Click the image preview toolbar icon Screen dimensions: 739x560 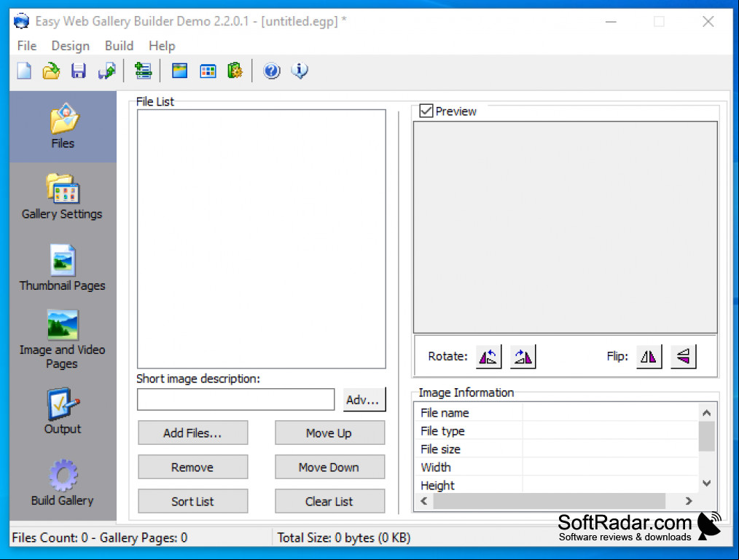tap(179, 71)
